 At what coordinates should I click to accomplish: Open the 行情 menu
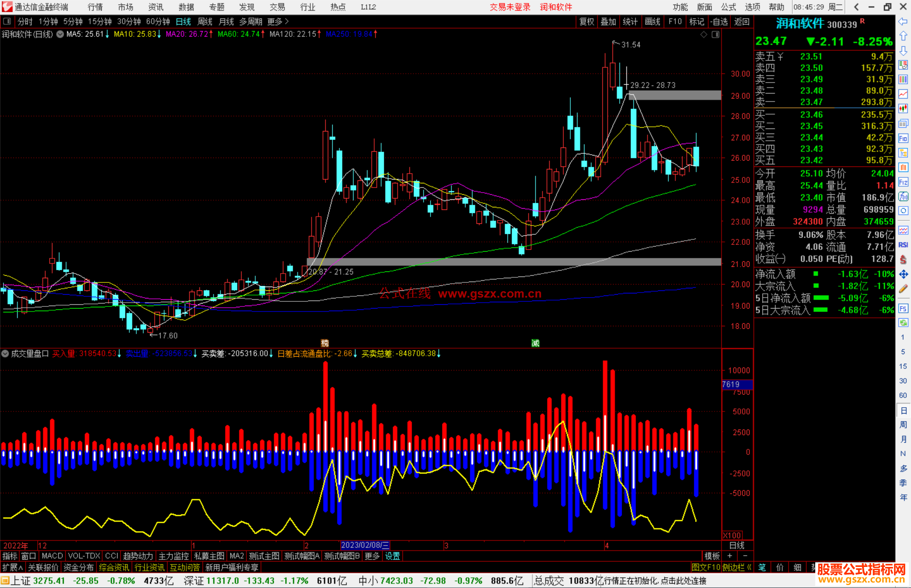(95, 7)
